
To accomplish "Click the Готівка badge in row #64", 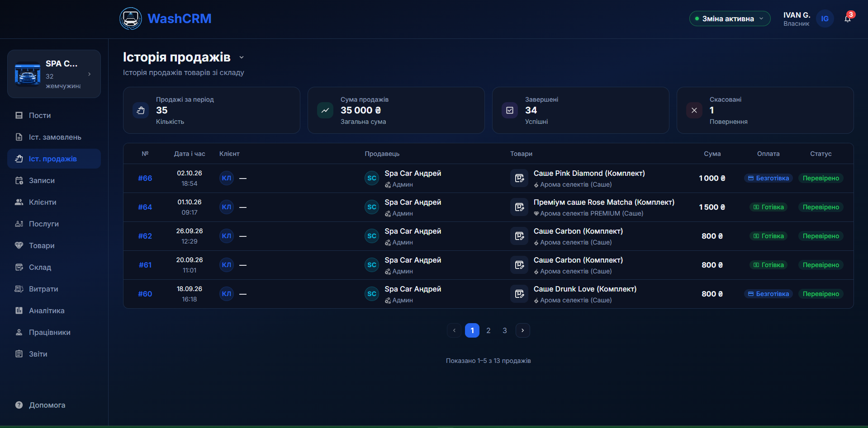I will coord(768,207).
